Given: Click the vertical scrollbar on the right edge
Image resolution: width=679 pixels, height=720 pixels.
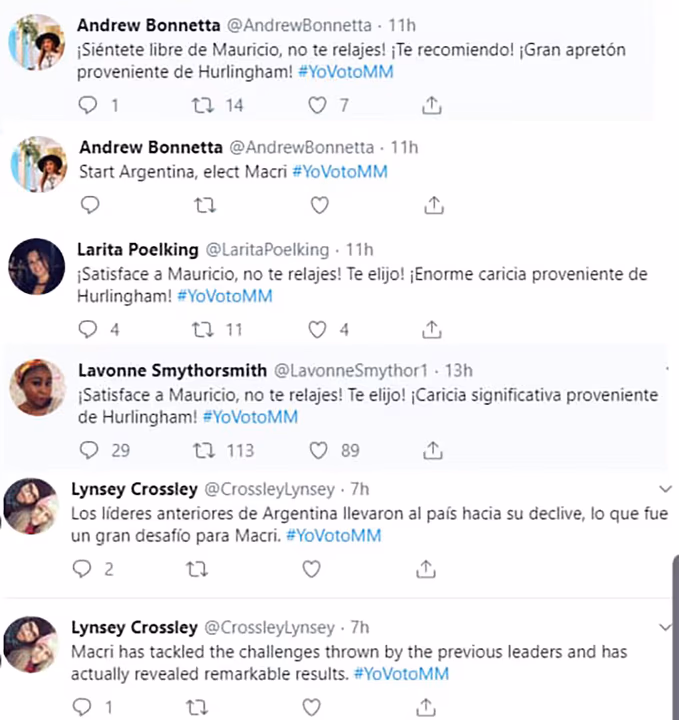Looking at the screenshot, I should (675, 637).
